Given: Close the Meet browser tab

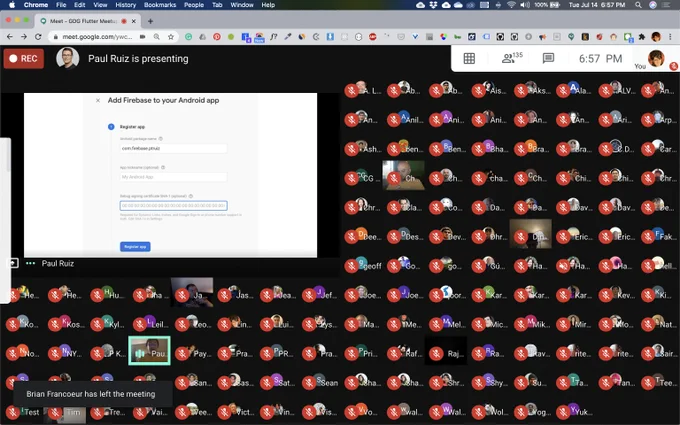Looking at the screenshot, I should click(134, 21).
